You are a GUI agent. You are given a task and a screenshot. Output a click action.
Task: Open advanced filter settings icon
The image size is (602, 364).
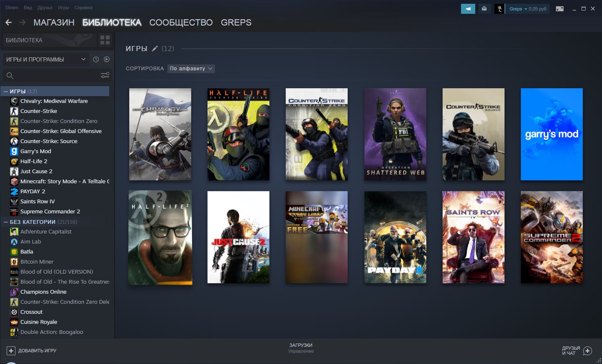105,75
